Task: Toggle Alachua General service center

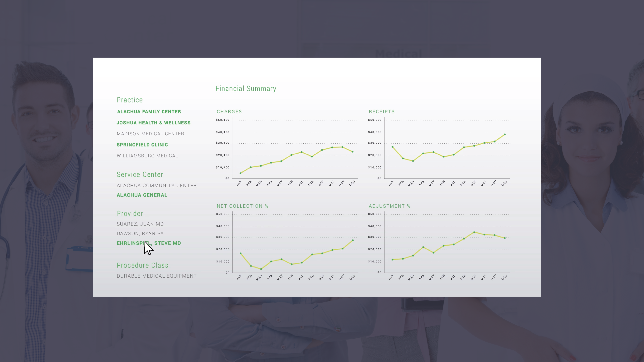Action: [142, 195]
